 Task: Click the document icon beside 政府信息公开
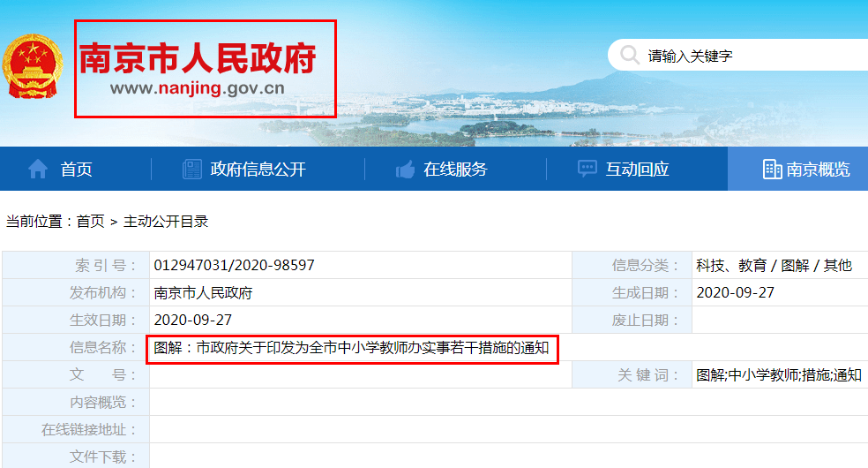point(192,169)
